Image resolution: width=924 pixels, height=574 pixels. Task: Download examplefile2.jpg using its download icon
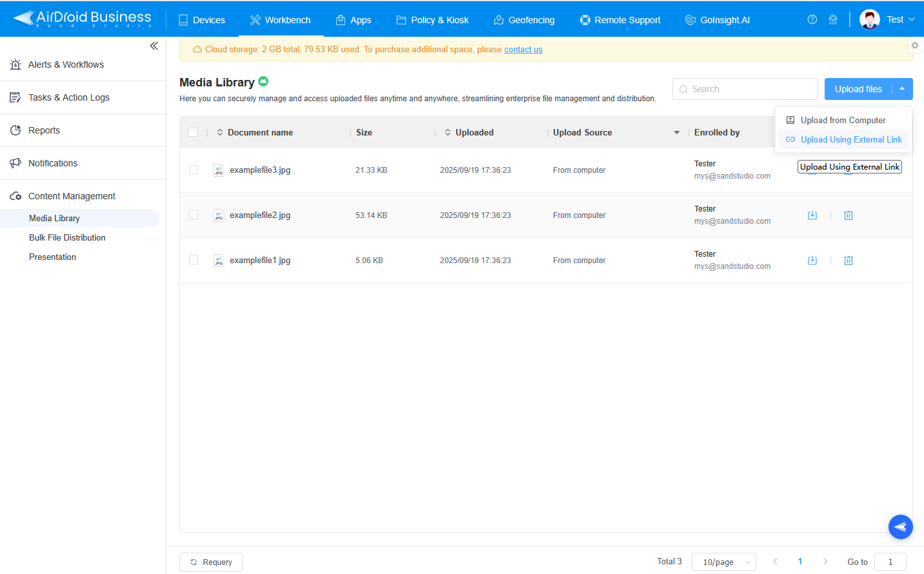coord(812,215)
